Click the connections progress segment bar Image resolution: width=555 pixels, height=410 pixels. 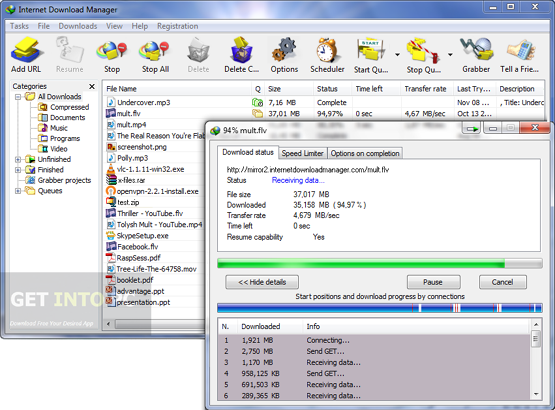pyautogui.click(x=379, y=308)
